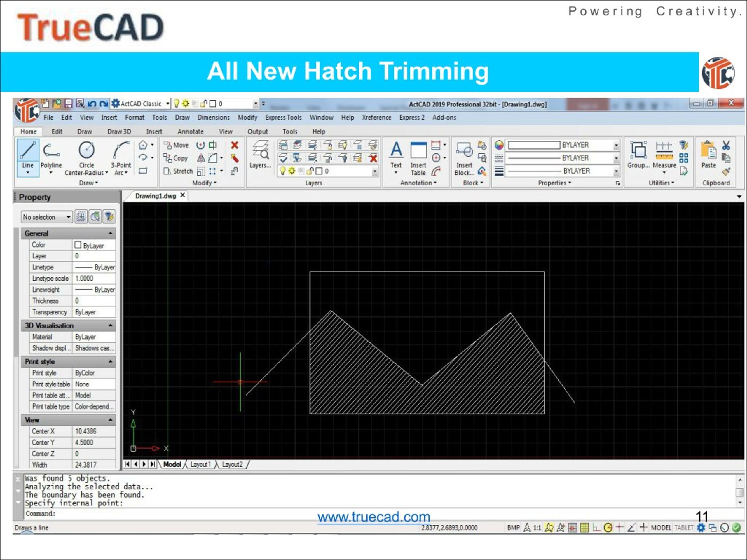Toggle ortho mode in status bar

[596, 527]
